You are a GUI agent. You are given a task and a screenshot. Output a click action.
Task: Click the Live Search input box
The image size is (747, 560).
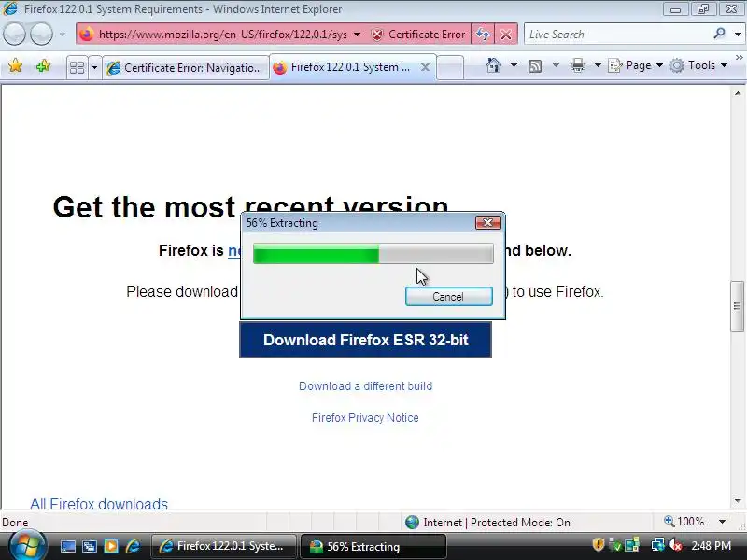coord(617,35)
